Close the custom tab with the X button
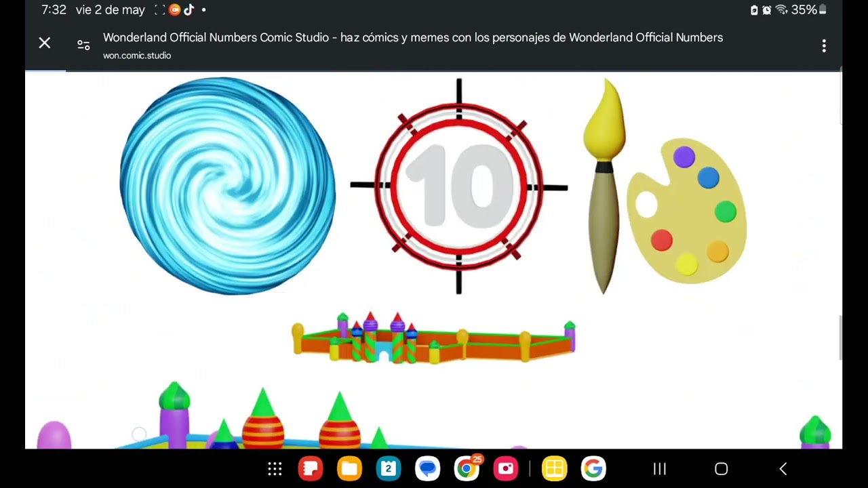 pyautogui.click(x=45, y=43)
